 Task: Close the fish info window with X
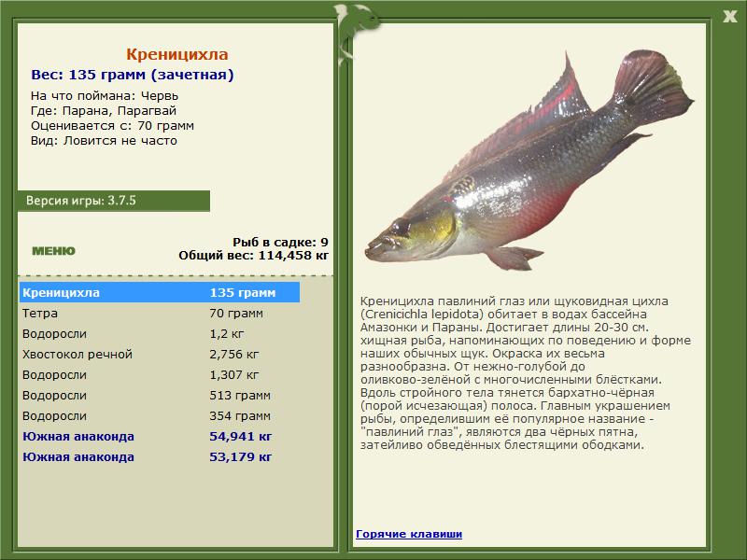729,17
